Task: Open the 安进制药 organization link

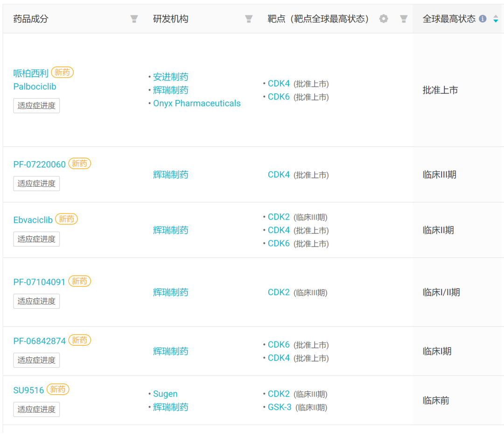Action: [171, 77]
